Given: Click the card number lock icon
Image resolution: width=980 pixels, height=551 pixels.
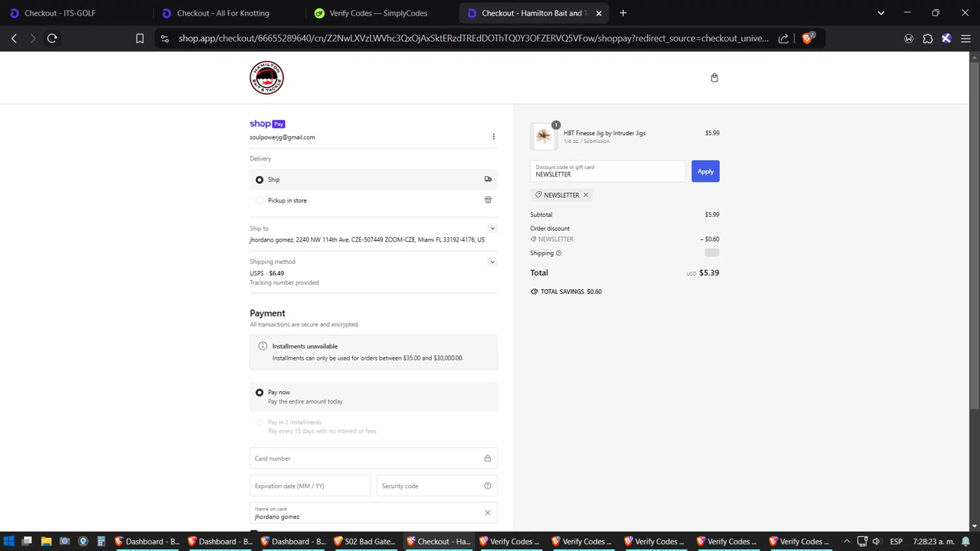Looking at the screenshot, I should [x=487, y=458].
